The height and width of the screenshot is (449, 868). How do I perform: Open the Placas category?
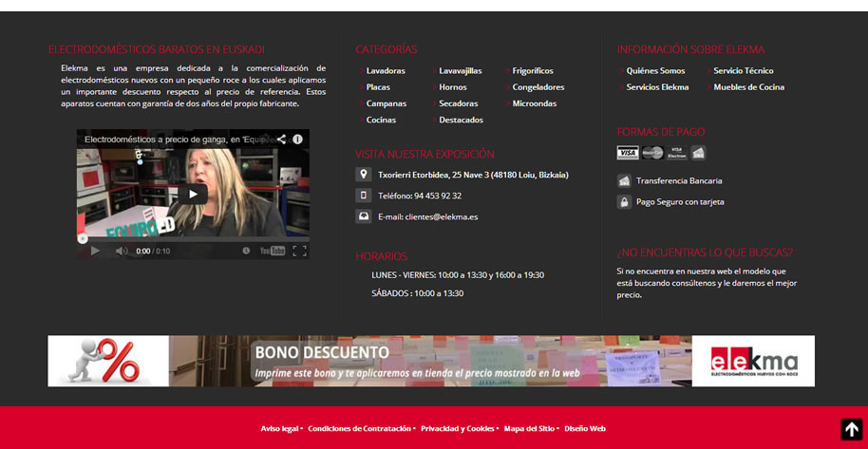coord(378,87)
